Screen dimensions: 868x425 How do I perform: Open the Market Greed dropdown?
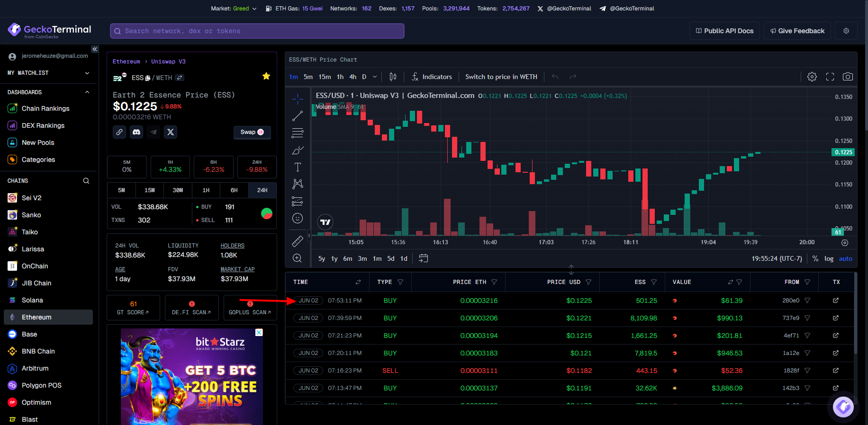[234, 9]
